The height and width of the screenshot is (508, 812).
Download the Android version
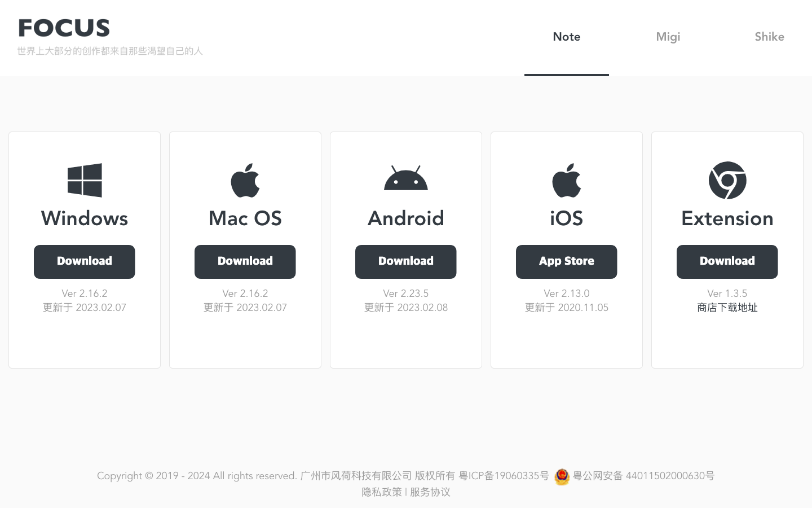405,261
